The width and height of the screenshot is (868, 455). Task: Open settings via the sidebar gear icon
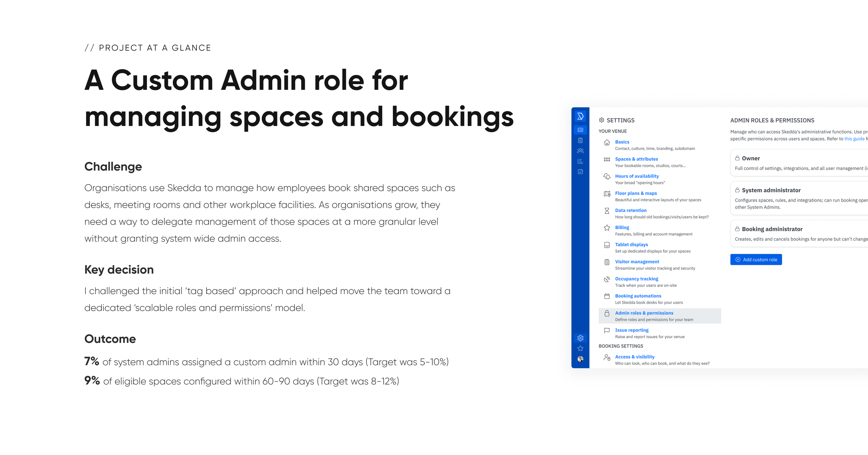(580, 338)
